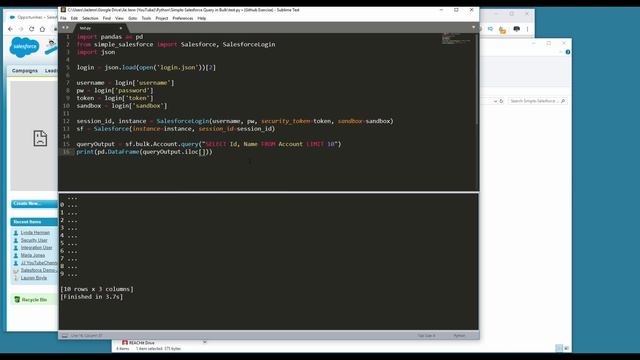
Task: Open Lauren Boyle recent item
Action: point(33,278)
